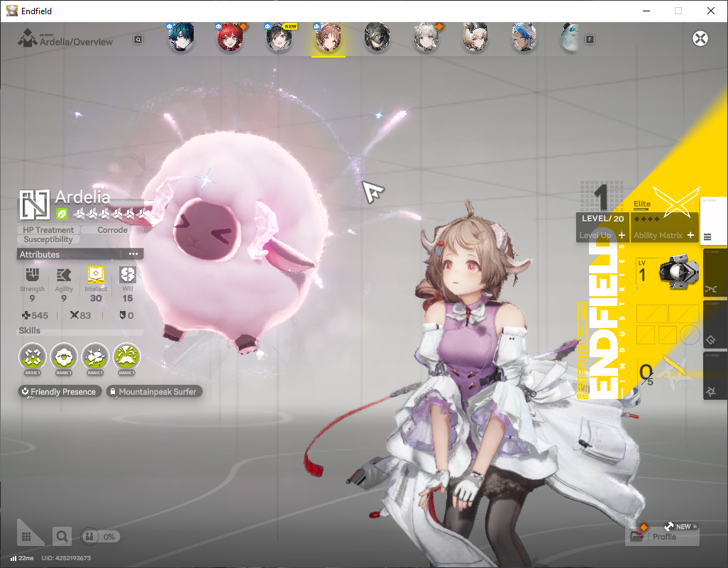This screenshot has height=568, width=728.
Task: Click the UID: 4252193673 text
Action: click(x=66, y=558)
